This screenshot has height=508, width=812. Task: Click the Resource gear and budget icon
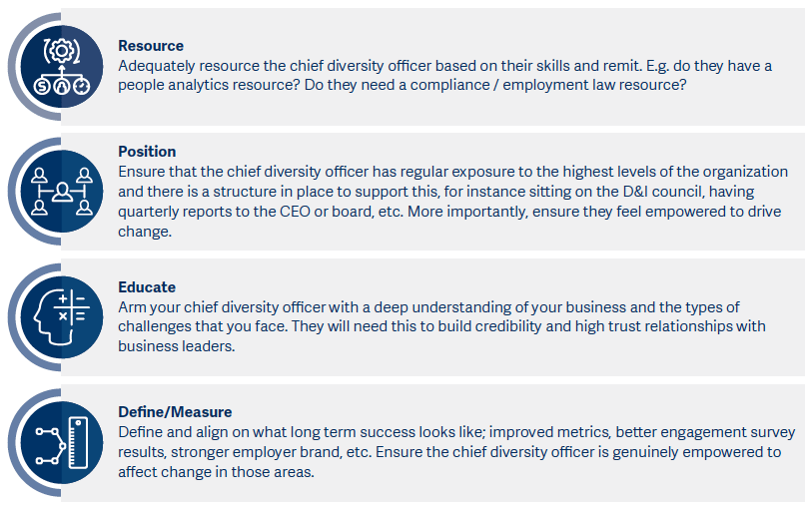pos(62,67)
